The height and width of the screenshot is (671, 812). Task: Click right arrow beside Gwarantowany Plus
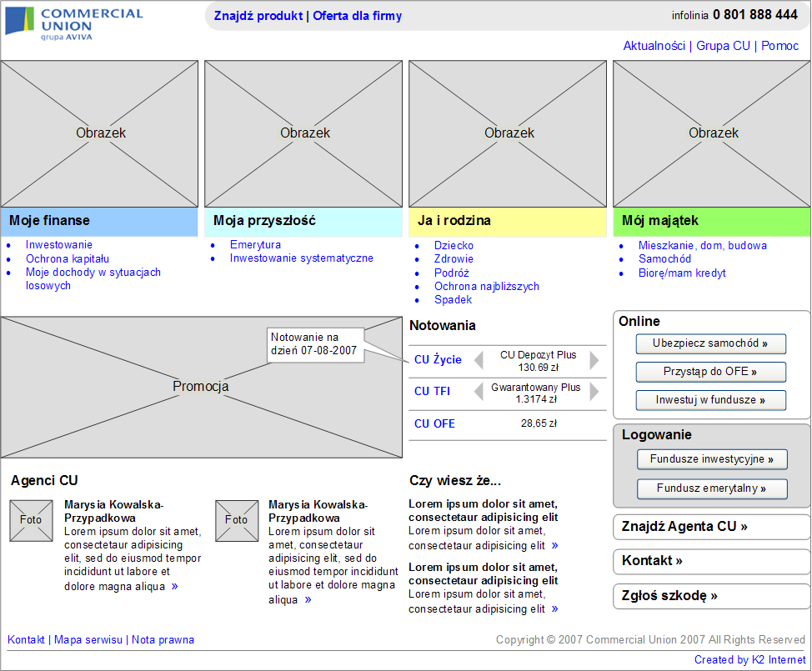pos(594,392)
